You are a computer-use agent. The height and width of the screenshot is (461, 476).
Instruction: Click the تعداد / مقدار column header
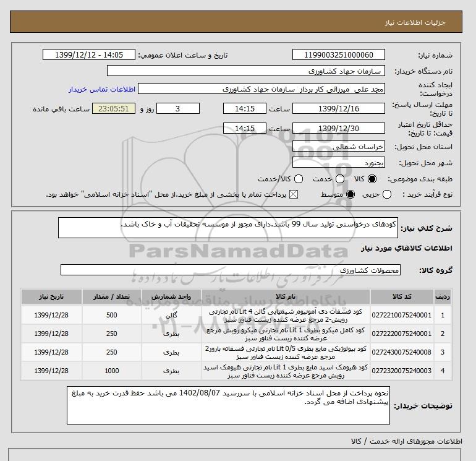click(112, 296)
